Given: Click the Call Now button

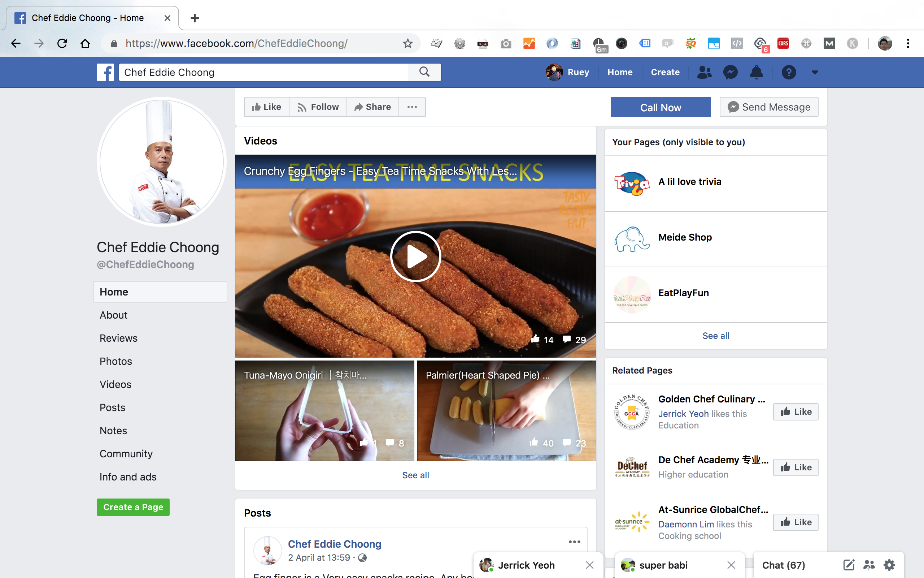Looking at the screenshot, I should (661, 107).
